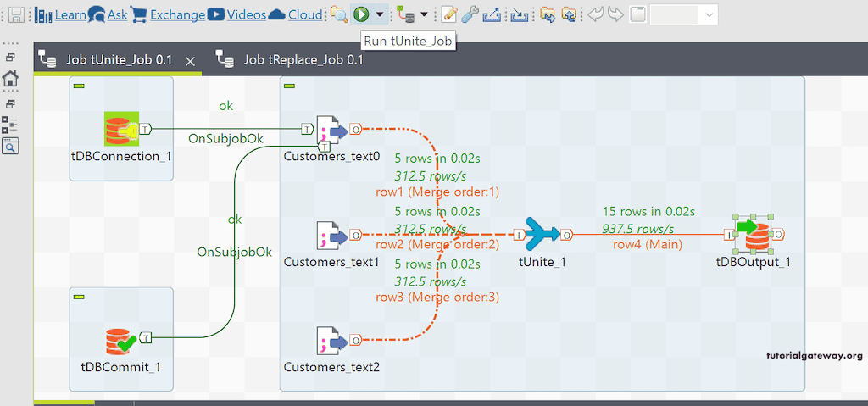Screen dimensions: 868x406
Task: Select the tDBCommit_1 component icon
Action: coord(120,340)
